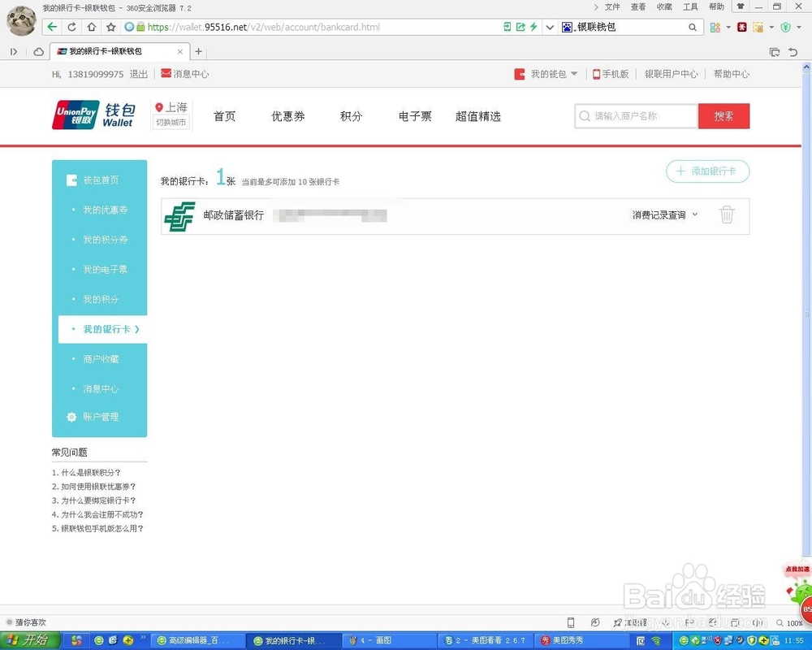Screen dimensions: 812x650
Task: Open the 查看 browser menu
Action: [638, 6]
